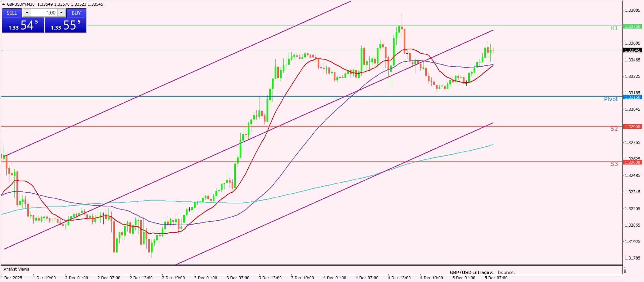The height and width of the screenshot is (282, 644).
Task: Collapse the one-click trading panel triangle
Action: click(x=4, y=4)
